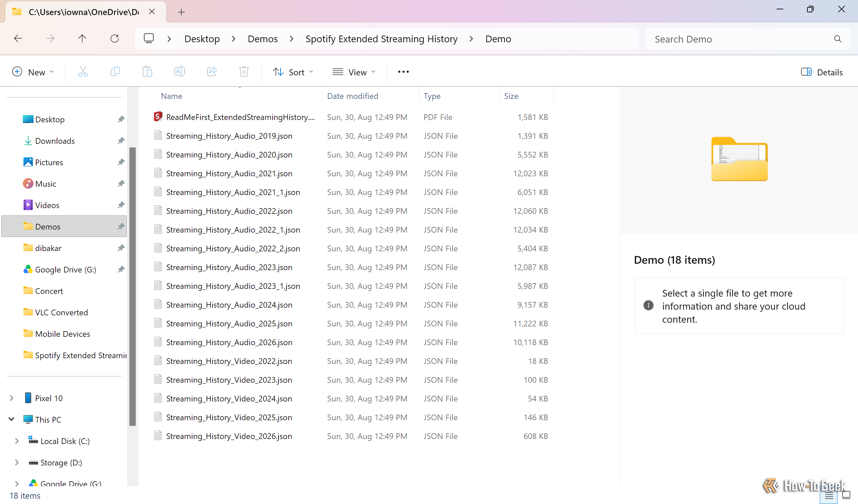The width and height of the screenshot is (858, 504).
Task: Click the Copy icon in toolbar
Action: [115, 72]
